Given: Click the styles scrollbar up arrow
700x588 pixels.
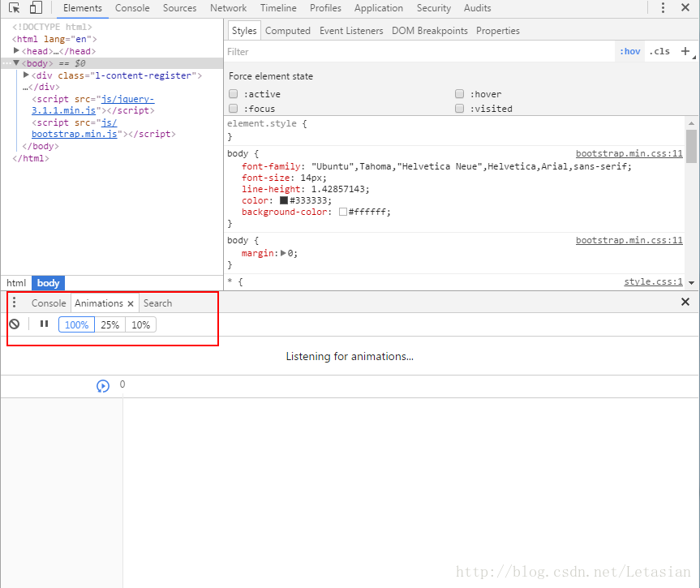Looking at the screenshot, I should 691,122.
